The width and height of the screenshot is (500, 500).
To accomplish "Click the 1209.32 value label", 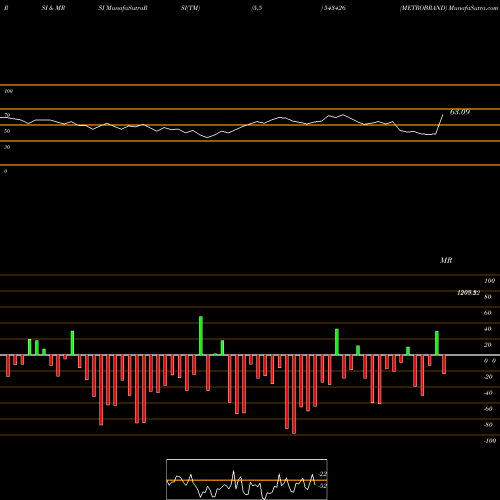I will [468, 293].
